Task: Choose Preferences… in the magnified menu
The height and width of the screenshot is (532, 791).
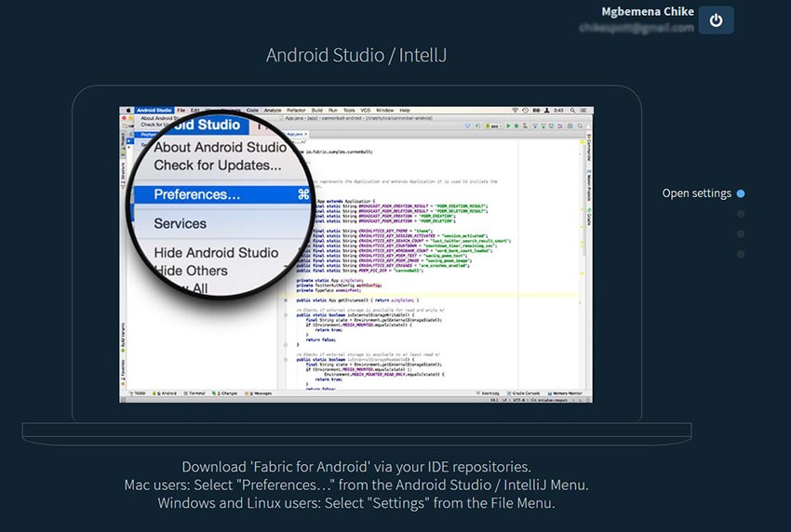Action: [222, 194]
